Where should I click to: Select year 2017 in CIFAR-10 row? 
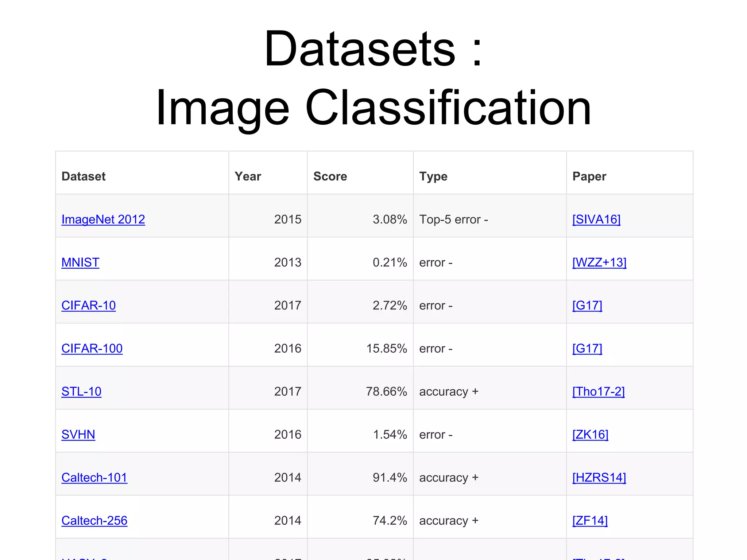click(x=288, y=306)
